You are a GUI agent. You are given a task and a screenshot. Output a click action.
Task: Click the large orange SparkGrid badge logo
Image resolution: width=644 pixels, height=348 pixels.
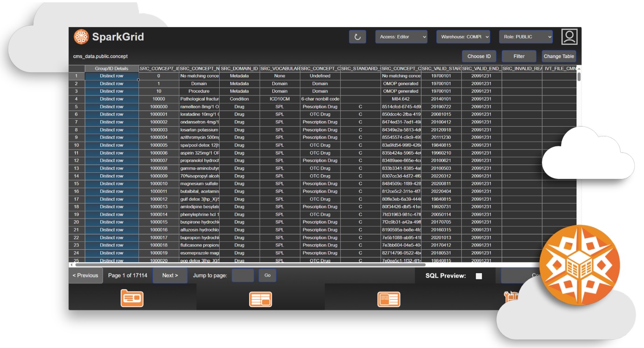(580, 265)
